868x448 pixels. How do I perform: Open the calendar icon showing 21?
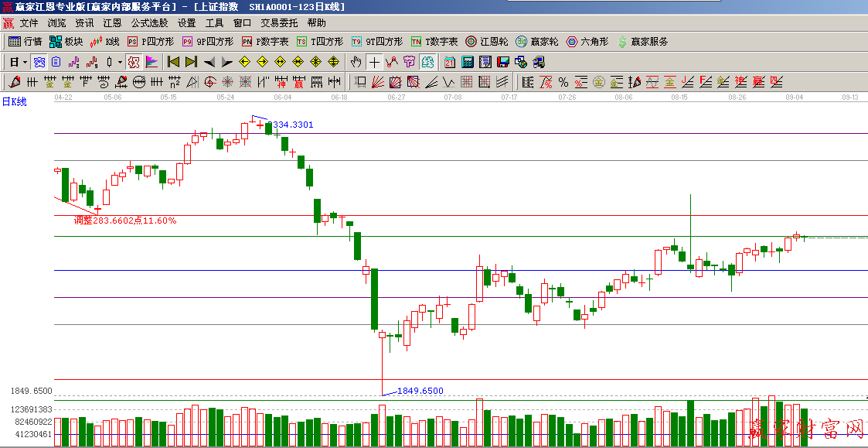[x=450, y=62]
